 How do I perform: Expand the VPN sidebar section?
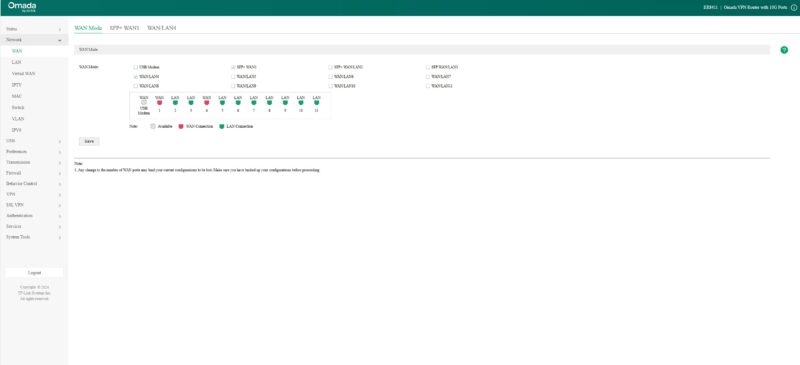click(34, 194)
